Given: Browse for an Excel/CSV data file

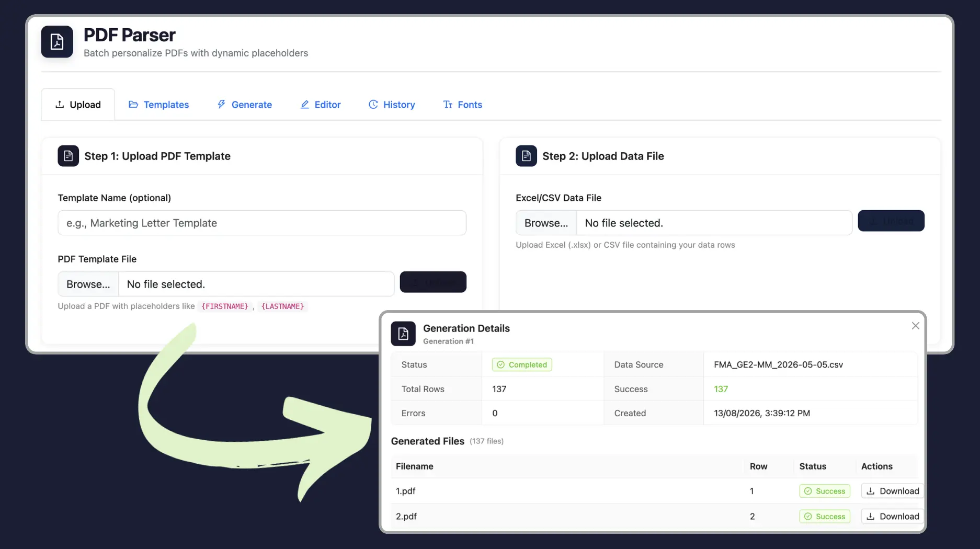Looking at the screenshot, I should tap(546, 223).
